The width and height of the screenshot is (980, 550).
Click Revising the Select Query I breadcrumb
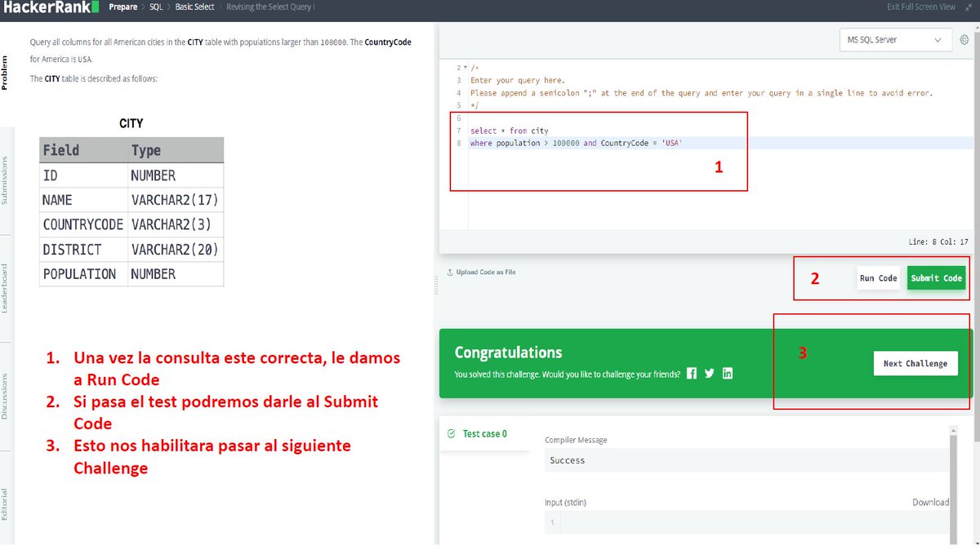(269, 7)
